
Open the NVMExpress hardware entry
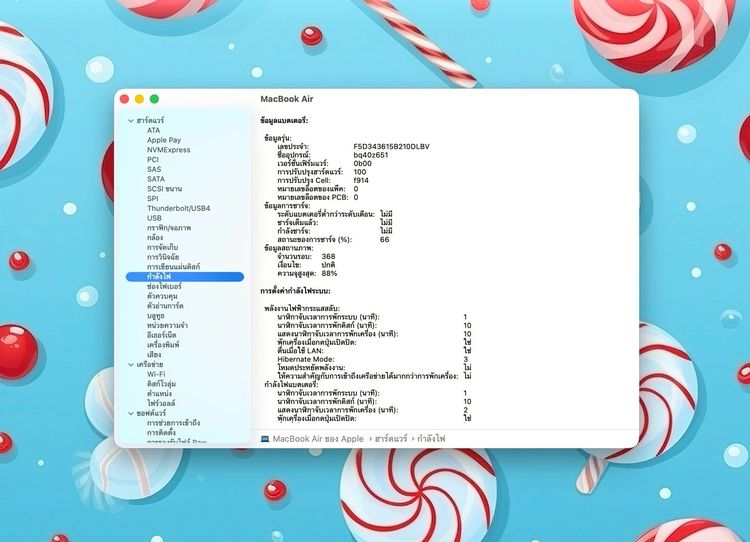pos(168,150)
